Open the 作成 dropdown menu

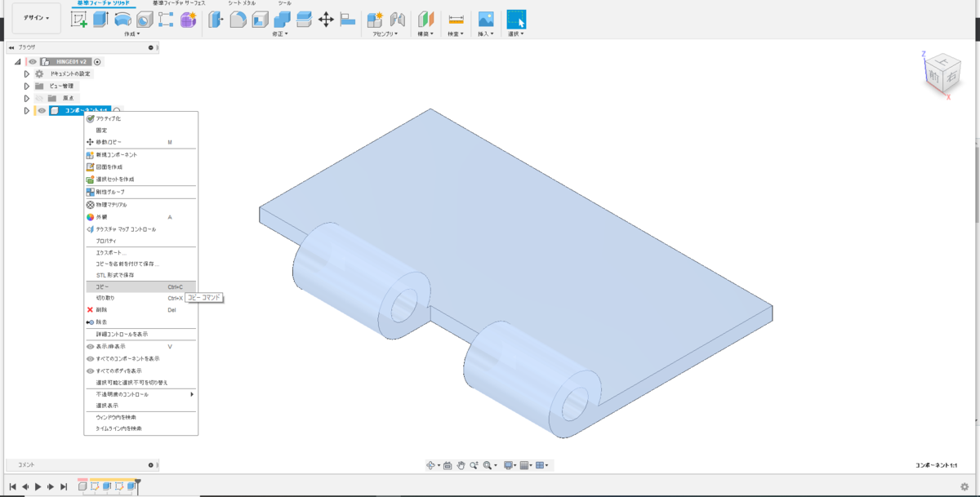(132, 34)
